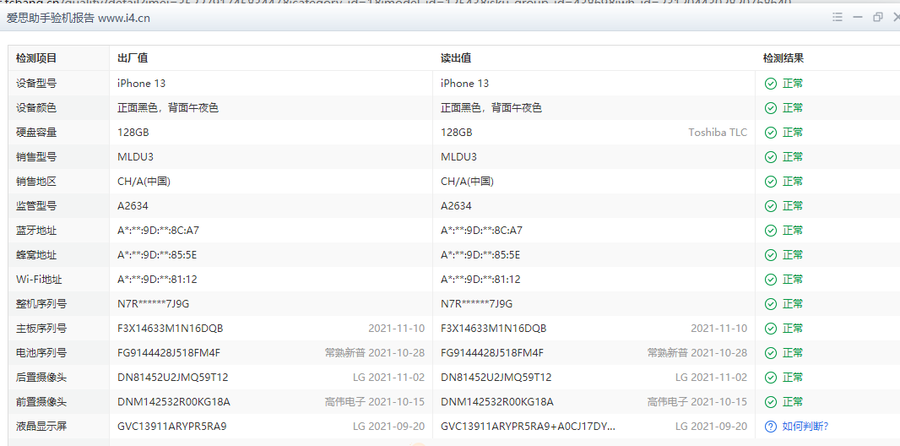Click the 正常 result for 整机序列号

792,304
